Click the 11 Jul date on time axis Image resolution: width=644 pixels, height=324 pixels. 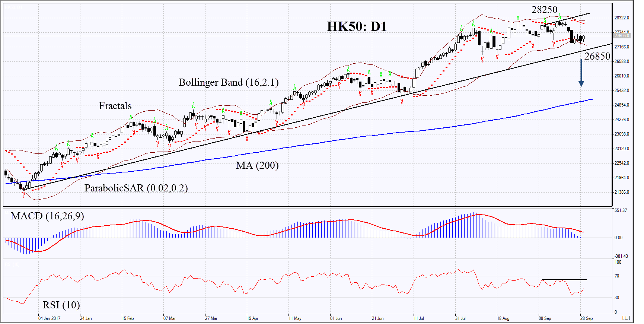click(x=418, y=318)
